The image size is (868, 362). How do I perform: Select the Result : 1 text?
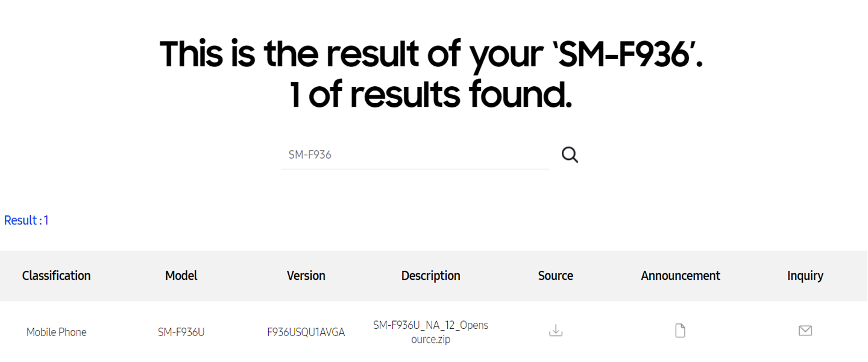click(27, 220)
